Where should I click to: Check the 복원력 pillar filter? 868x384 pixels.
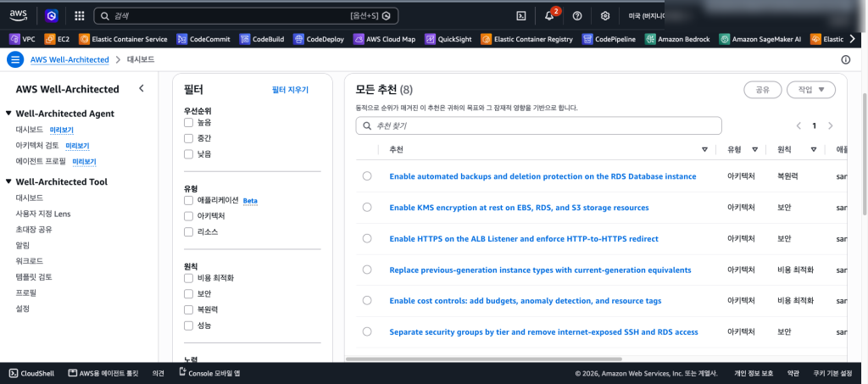tap(189, 309)
